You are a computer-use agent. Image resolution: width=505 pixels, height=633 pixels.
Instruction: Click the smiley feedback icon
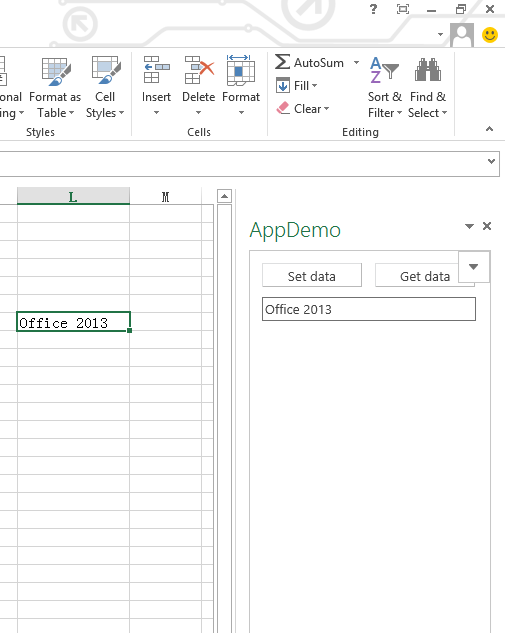tap(490, 35)
